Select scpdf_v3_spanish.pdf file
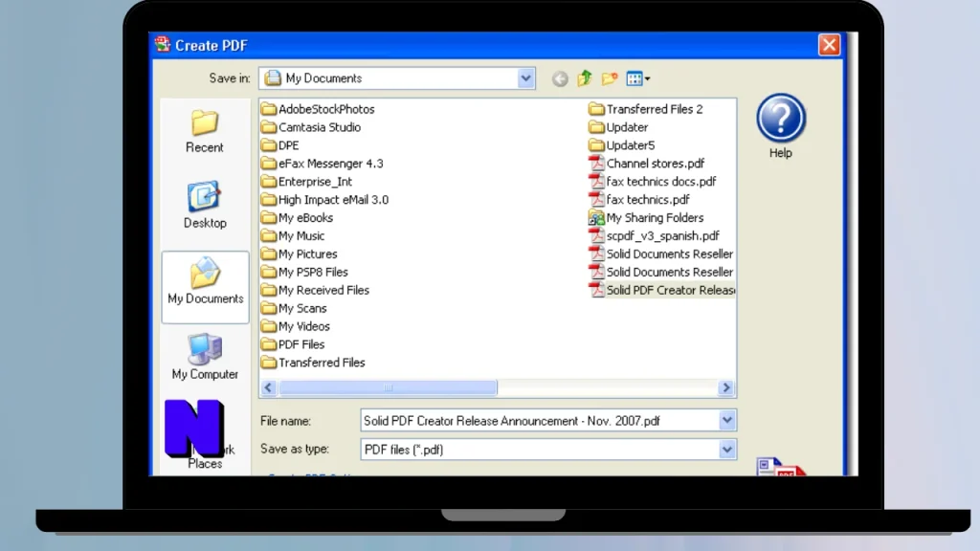This screenshot has width=980, height=551. click(x=655, y=236)
